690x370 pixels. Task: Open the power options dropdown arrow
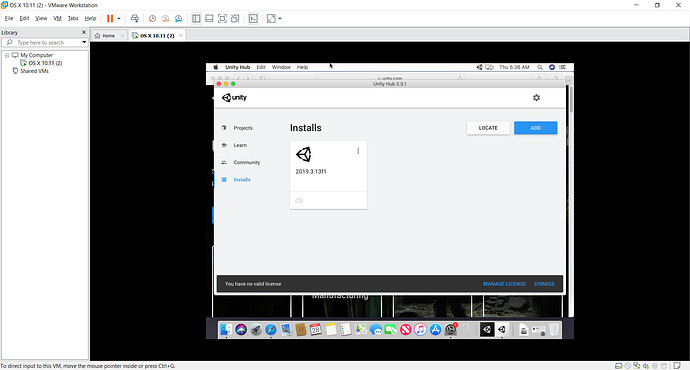[x=119, y=18]
